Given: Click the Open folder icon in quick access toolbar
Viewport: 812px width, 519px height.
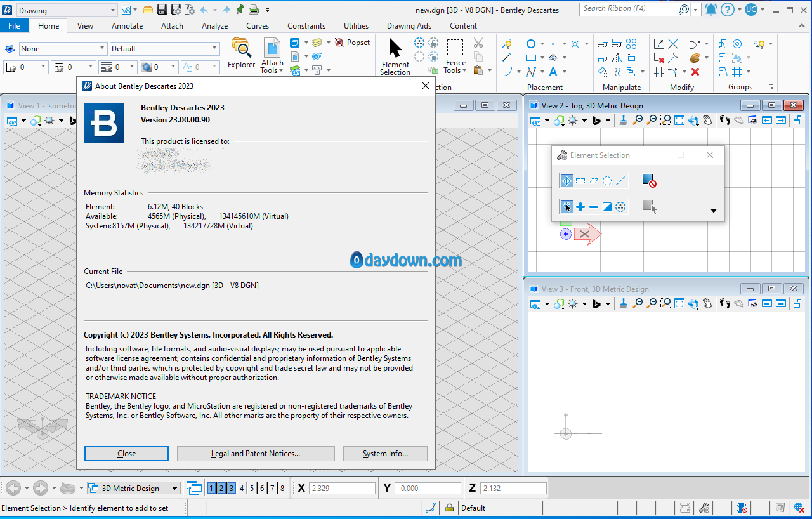Looking at the screenshot, I should 148,10.
